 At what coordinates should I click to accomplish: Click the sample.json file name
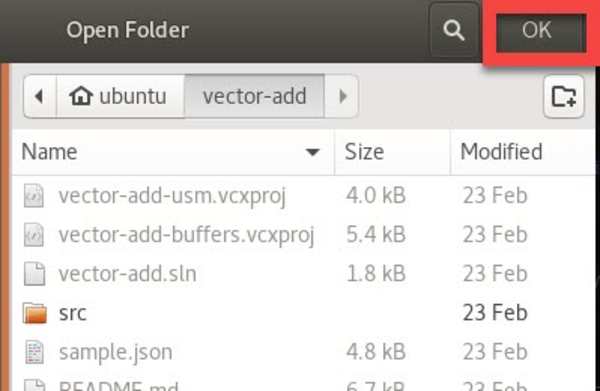coord(116,352)
